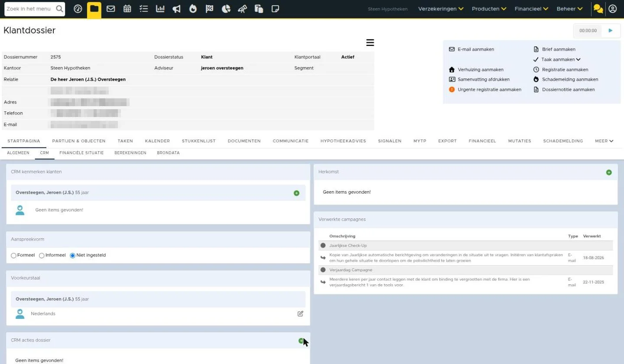Open the task checklist icon in top toolbar
624x364 pixels.
143,9
